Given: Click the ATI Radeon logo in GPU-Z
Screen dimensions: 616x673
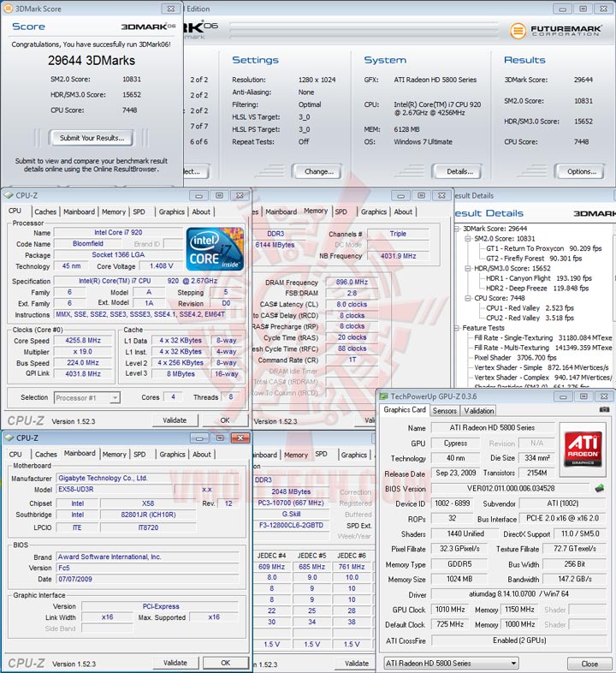Looking at the screenshot, I should pos(583,450).
